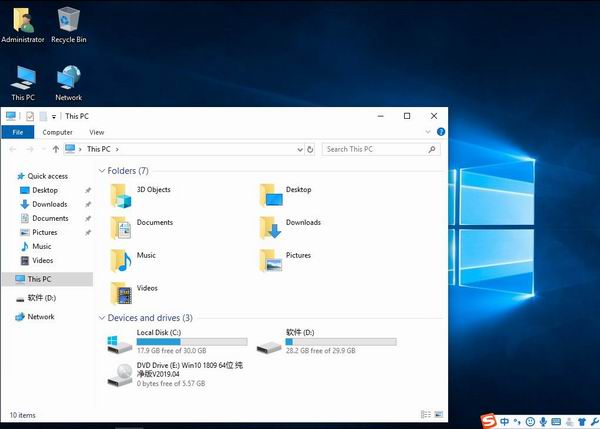
Task: Collapse the Folders (7) group
Action: coord(102,171)
